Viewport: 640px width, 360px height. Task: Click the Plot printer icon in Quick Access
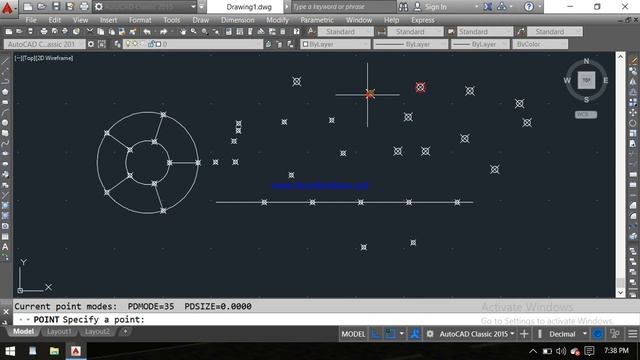84,7
